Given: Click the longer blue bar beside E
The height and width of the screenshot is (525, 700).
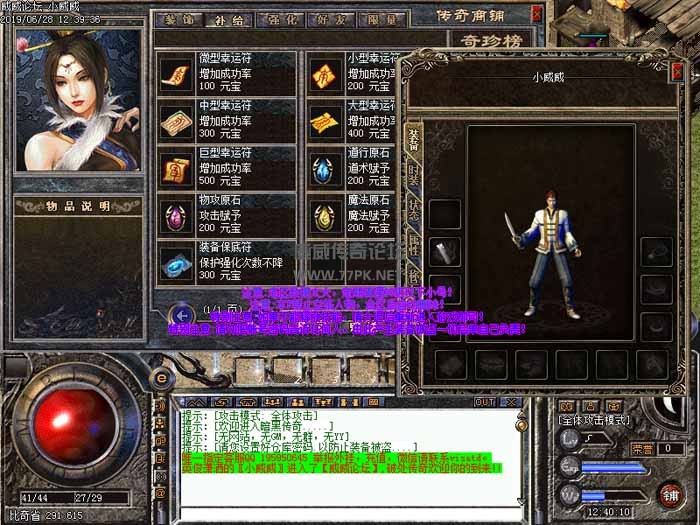Looking at the screenshot, I should click(614, 468).
